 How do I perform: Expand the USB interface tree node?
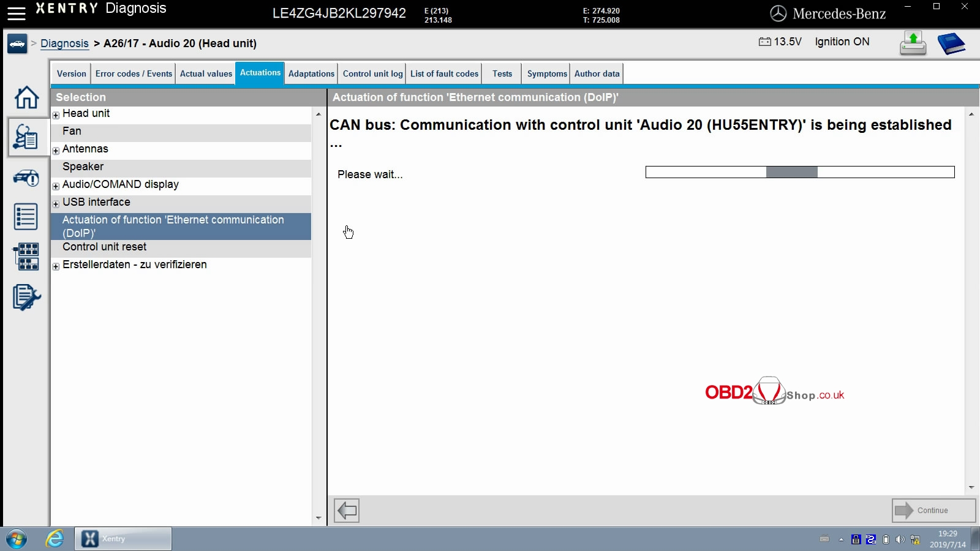[56, 204]
